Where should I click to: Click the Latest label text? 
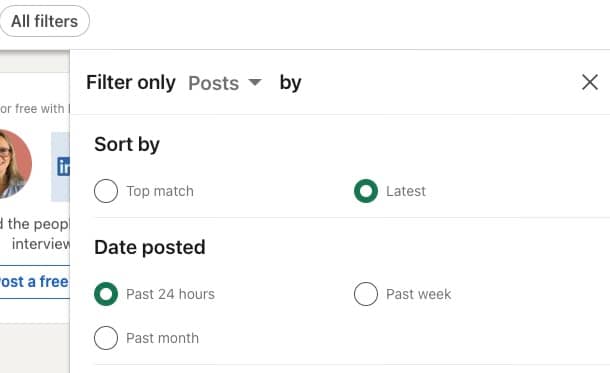406,191
